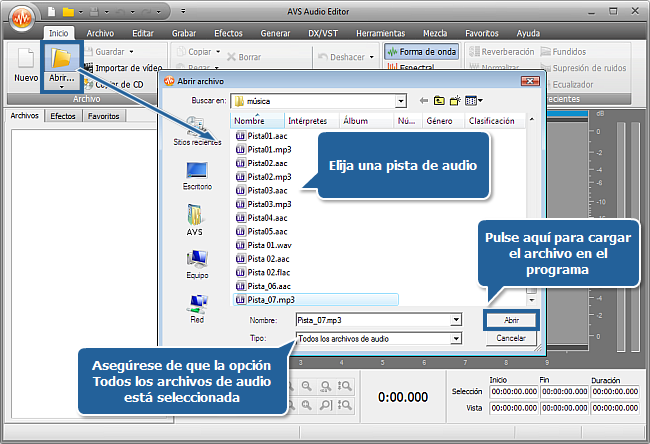This screenshot has height=444, width=650.
Task: Select file Pista 02.flac
Action: tap(263, 273)
